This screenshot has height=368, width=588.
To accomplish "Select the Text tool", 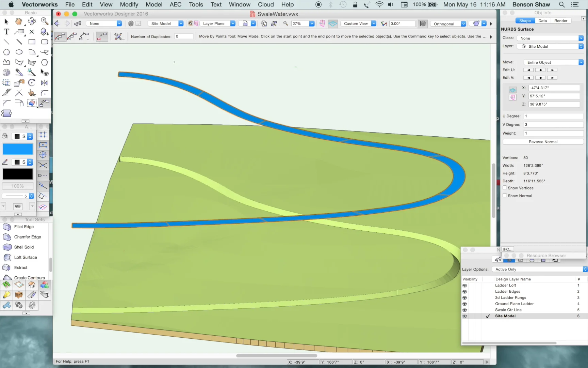I will (x=6, y=32).
